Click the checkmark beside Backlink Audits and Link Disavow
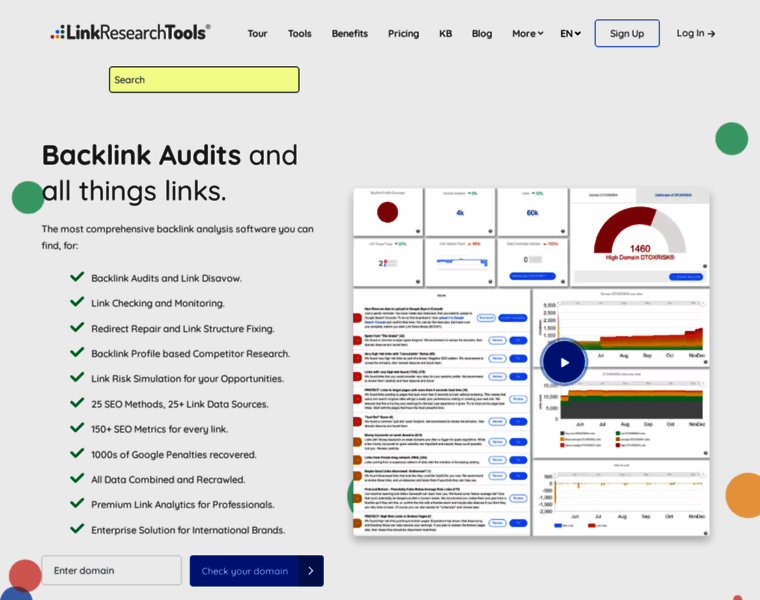 tap(77, 277)
